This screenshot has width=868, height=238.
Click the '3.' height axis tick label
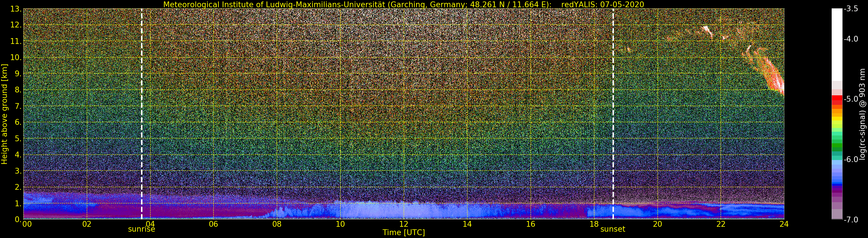coord(18,171)
